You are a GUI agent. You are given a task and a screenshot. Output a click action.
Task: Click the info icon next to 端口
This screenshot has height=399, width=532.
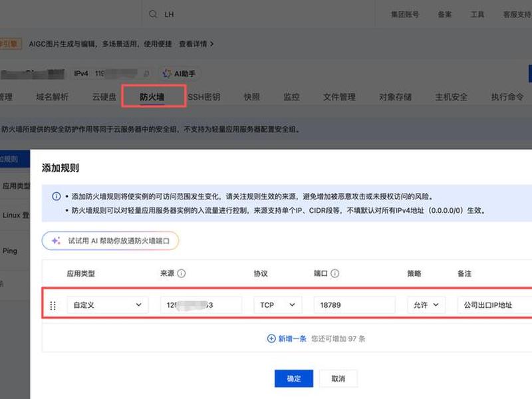coord(335,273)
